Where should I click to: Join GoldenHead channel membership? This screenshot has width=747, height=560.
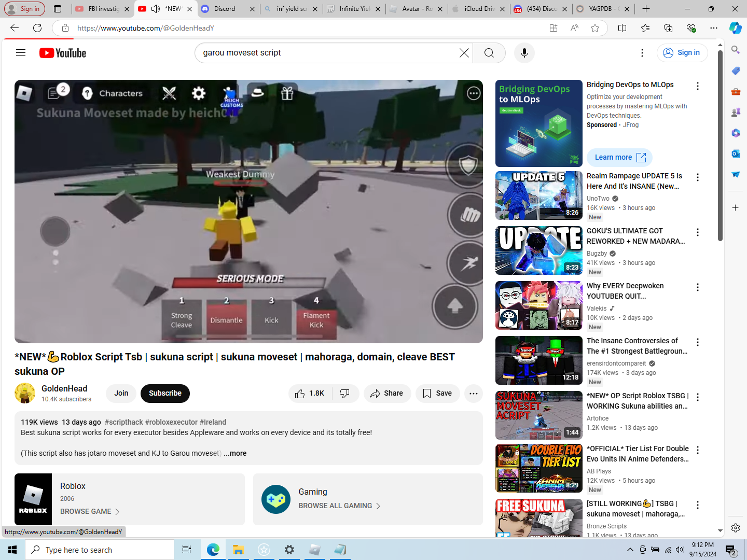tap(121, 394)
